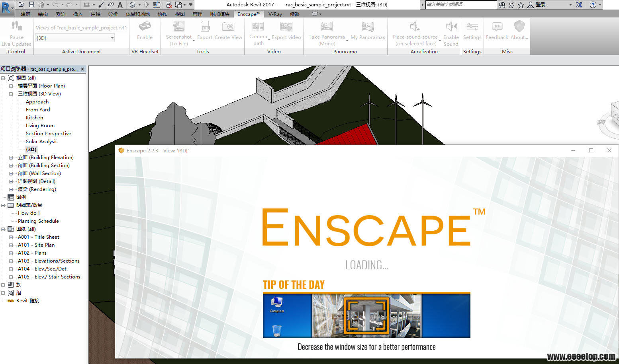
Task: Open the help question mark icon
Action: (593, 5)
